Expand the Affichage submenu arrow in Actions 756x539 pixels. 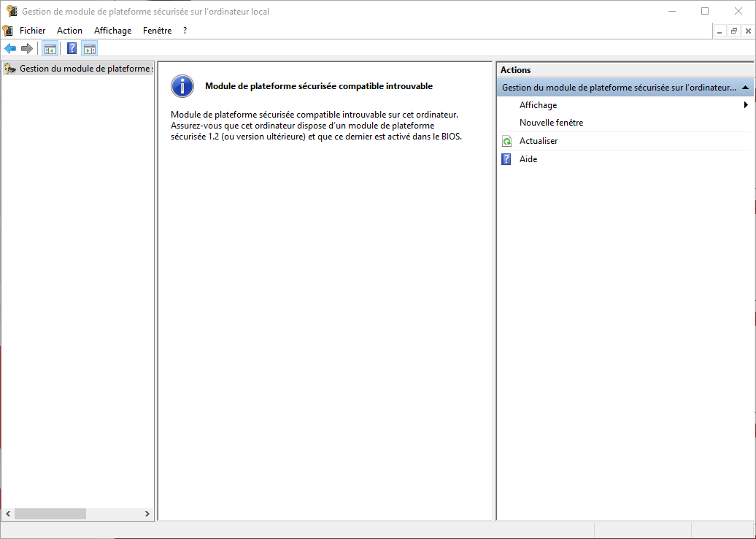coord(746,105)
